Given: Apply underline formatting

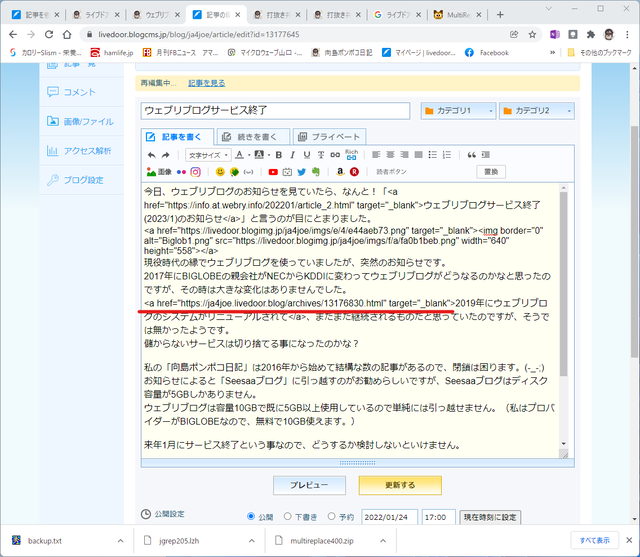Looking at the screenshot, I should (307, 155).
